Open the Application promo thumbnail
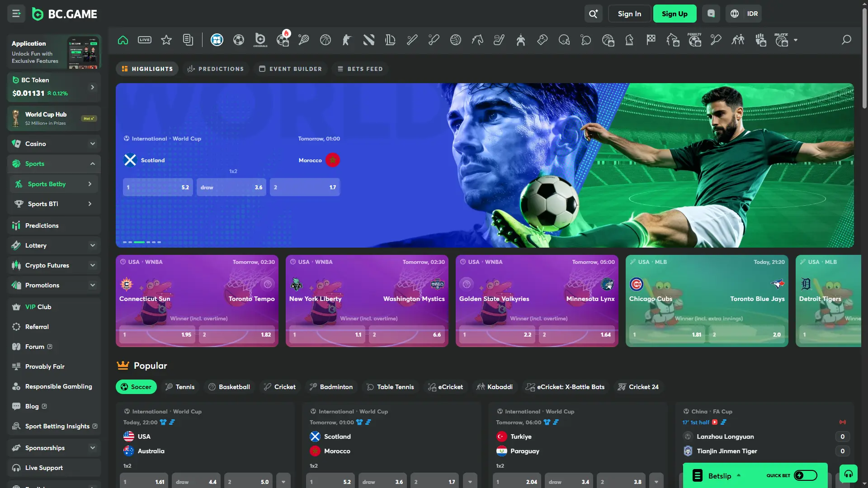Screen dimensions: 868x488 click(83, 52)
